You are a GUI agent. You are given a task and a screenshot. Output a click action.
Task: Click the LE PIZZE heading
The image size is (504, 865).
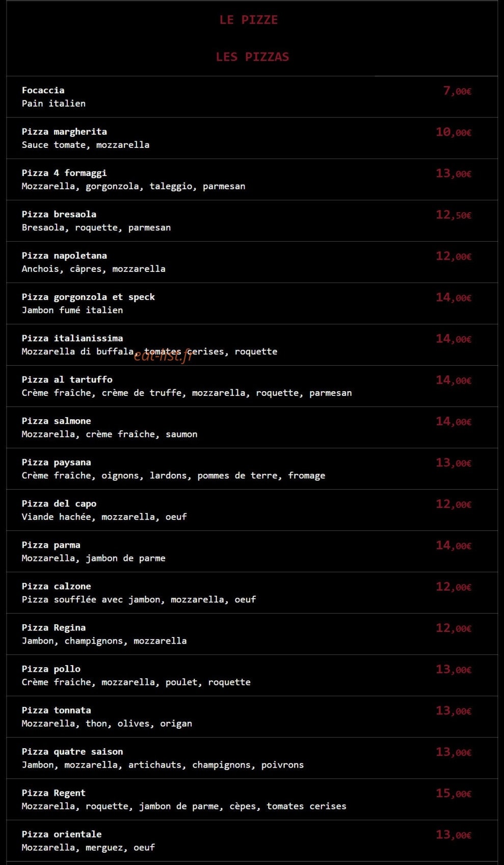[x=249, y=20]
